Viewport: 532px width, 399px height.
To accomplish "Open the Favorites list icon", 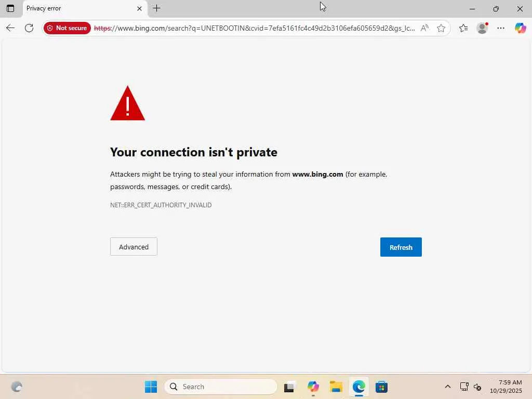I will tap(463, 28).
